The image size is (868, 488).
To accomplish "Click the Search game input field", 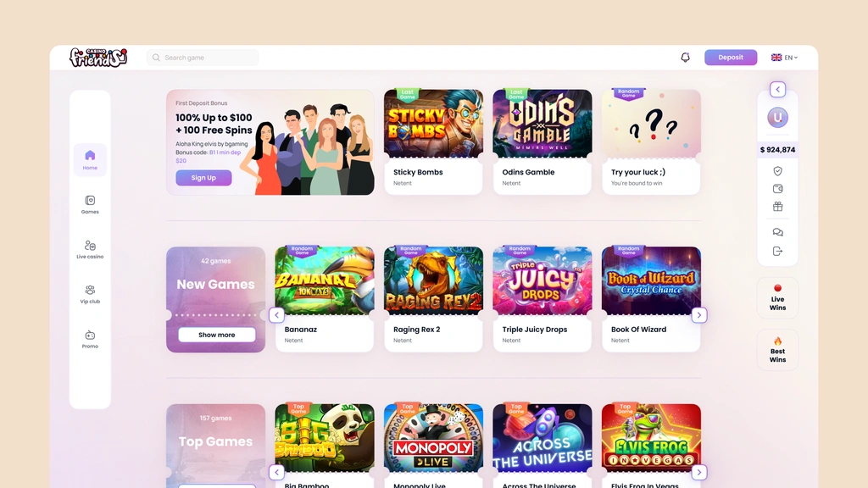I will coord(203,58).
